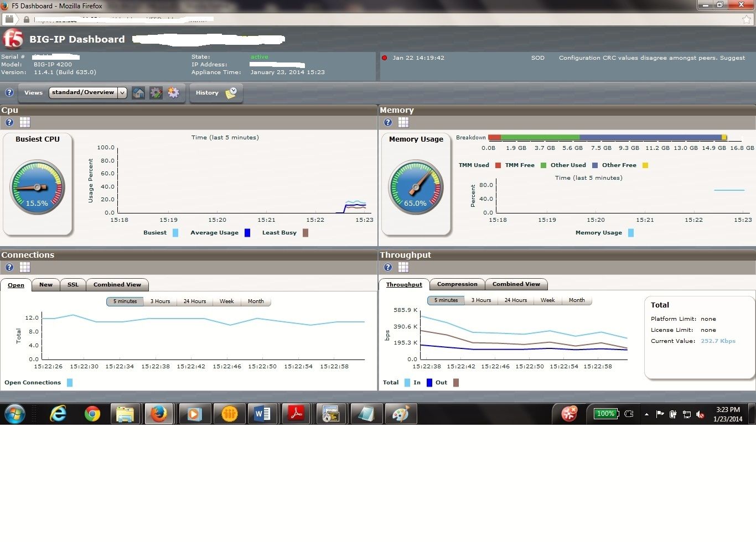The width and height of the screenshot is (756, 542).
Task: Click the help icon in Cpu panel
Action: click(x=9, y=122)
